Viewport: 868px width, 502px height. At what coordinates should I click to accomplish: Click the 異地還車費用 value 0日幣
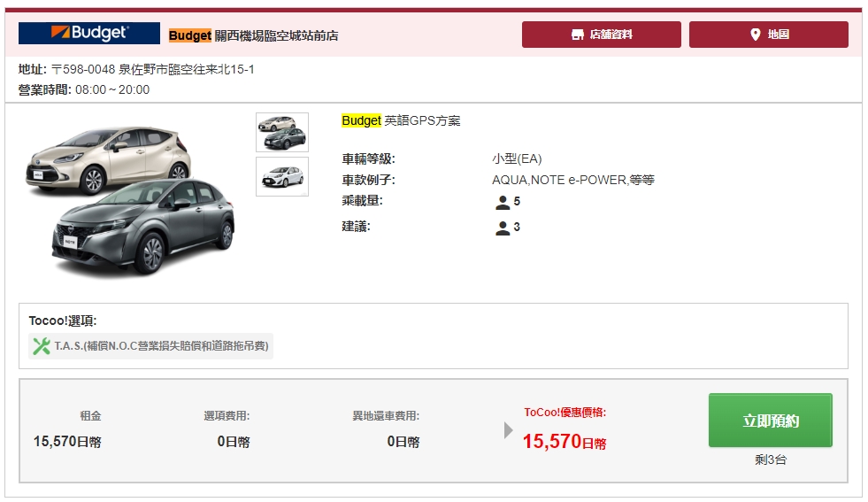pyautogui.click(x=403, y=442)
